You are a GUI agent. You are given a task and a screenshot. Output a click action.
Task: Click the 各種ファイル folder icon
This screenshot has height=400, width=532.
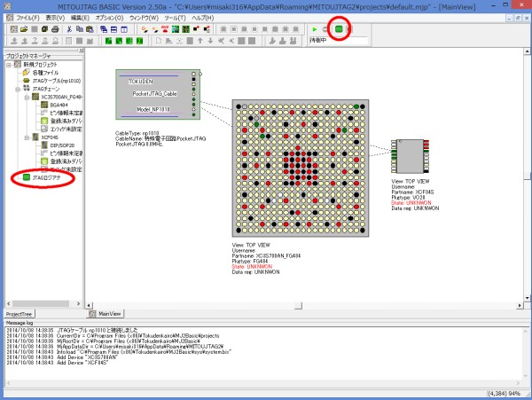coord(25,73)
